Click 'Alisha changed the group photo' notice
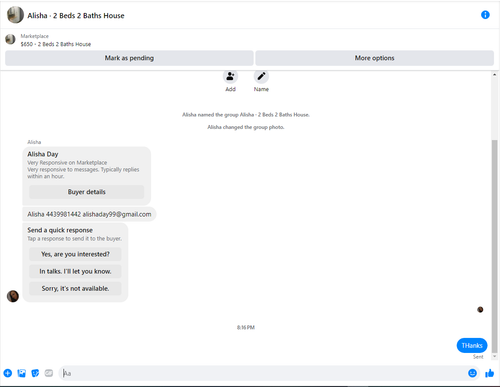Screen dimensions: 500x387 point(246,127)
